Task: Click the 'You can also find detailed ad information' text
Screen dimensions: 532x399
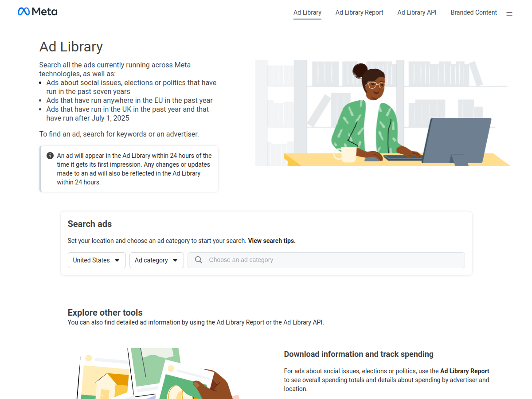Action: [x=196, y=322]
